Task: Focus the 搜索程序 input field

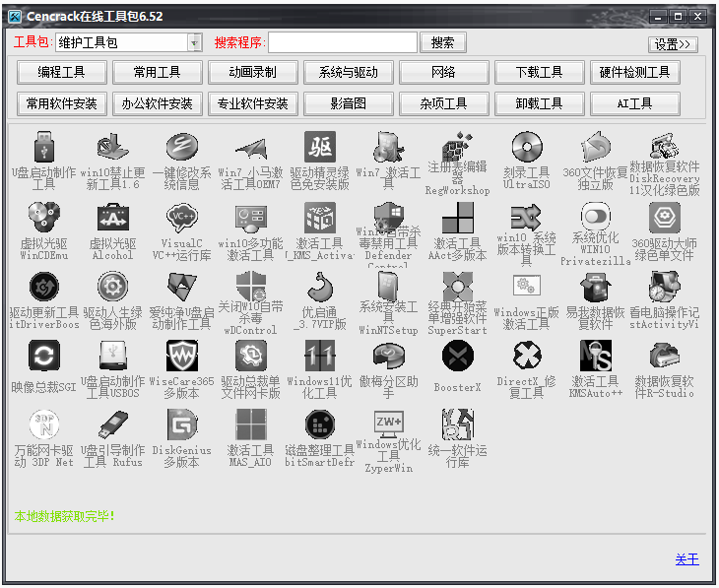Action: 342,42
